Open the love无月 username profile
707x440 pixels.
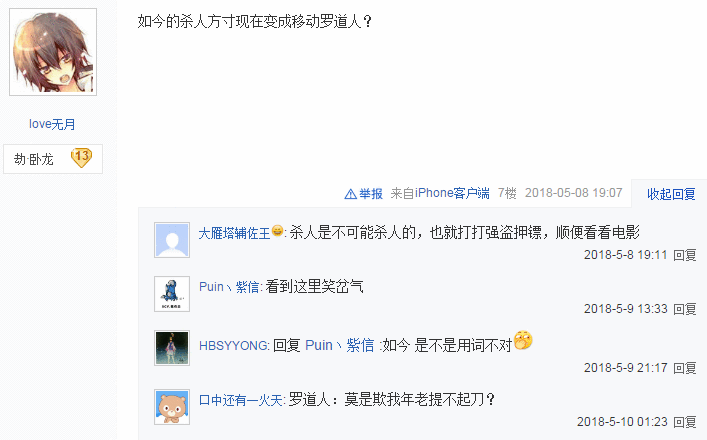(x=52, y=124)
